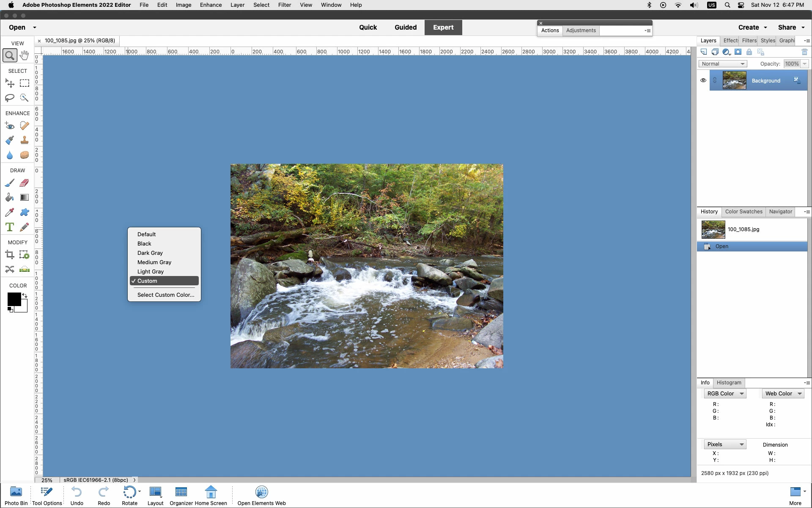Select the Crop tool
Screen dimensions: 812x508
[10, 255]
